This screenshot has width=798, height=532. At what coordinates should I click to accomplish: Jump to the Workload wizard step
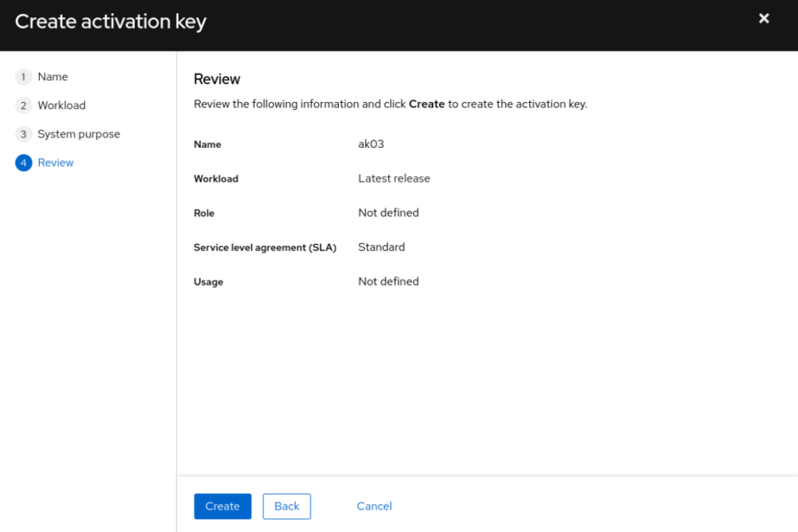(x=62, y=106)
